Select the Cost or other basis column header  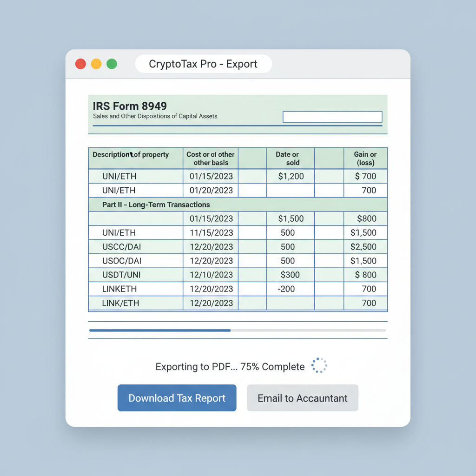click(210, 158)
